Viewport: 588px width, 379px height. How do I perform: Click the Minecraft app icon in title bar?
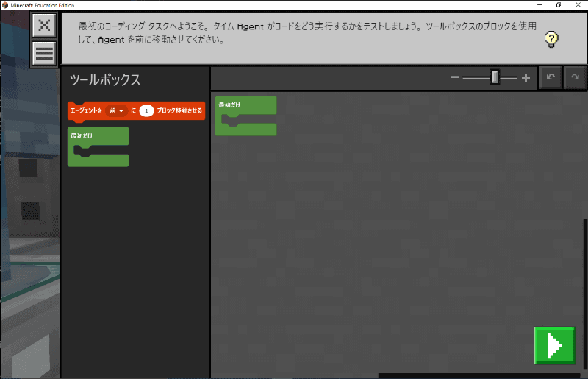[5, 5]
